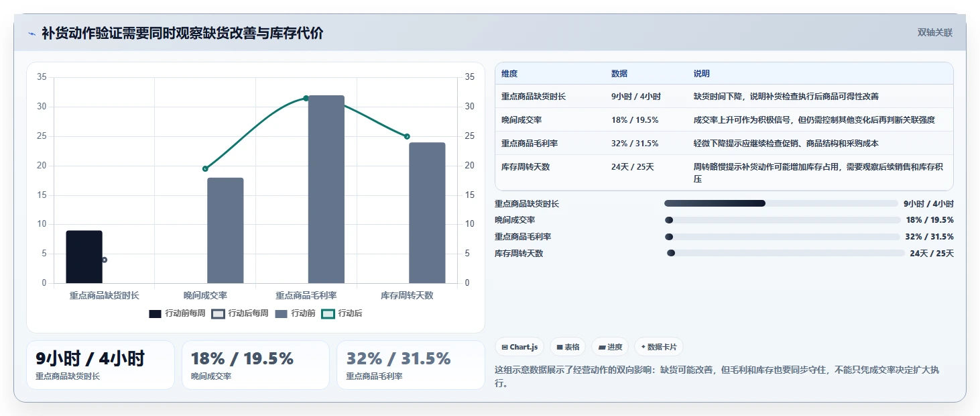This screenshot has height=416, width=980.
Task: Click table cell 9小时 / 4小时
Action: 636,97
